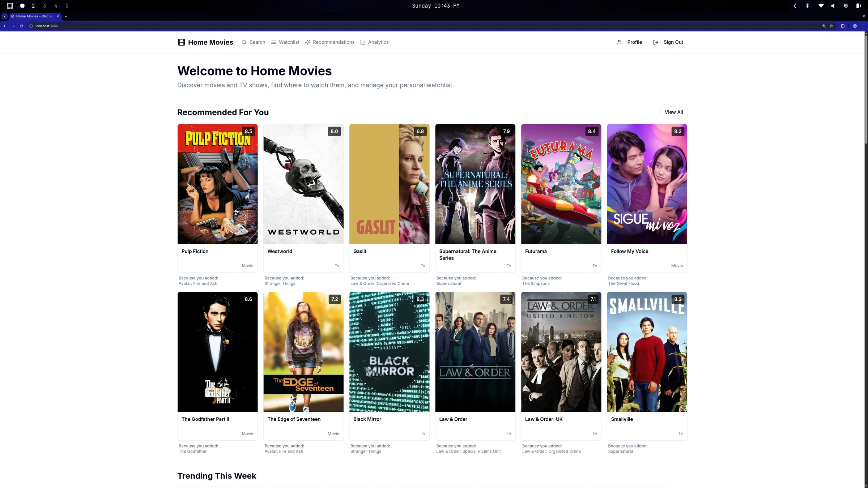
Task: Click the Law & Order: UK title text
Action: point(544,419)
